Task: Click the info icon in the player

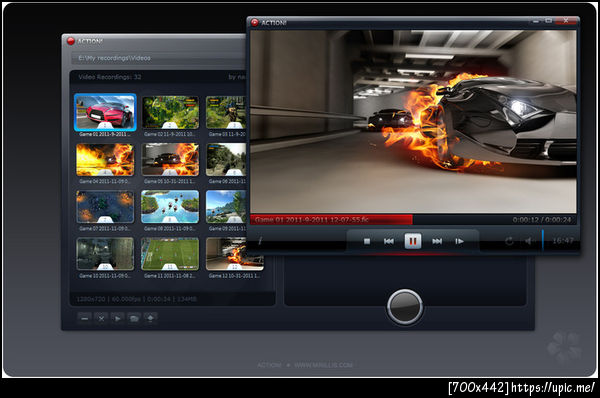Action: coord(260,241)
